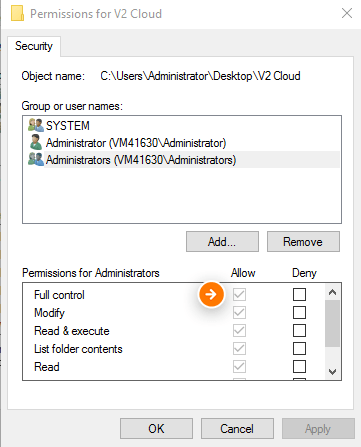The height and width of the screenshot is (447, 361).
Task: Confirm with the OK button
Action: point(156,428)
